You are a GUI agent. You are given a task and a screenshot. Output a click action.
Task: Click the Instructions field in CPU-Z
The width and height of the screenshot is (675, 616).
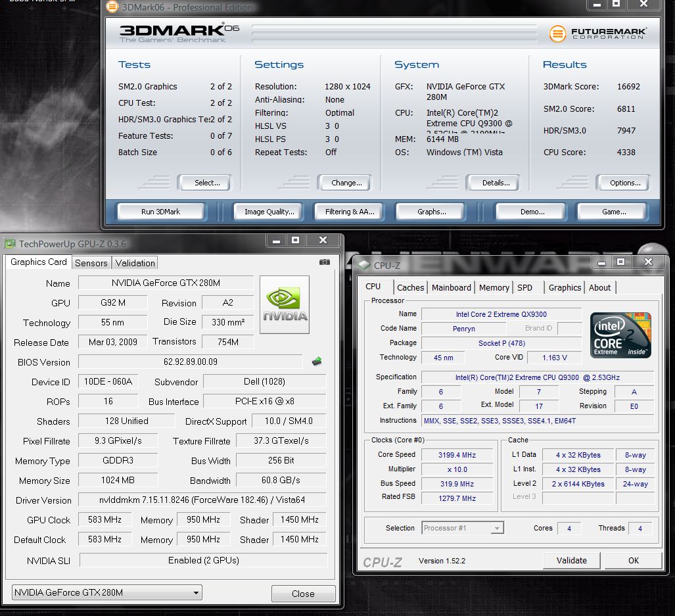(x=537, y=421)
